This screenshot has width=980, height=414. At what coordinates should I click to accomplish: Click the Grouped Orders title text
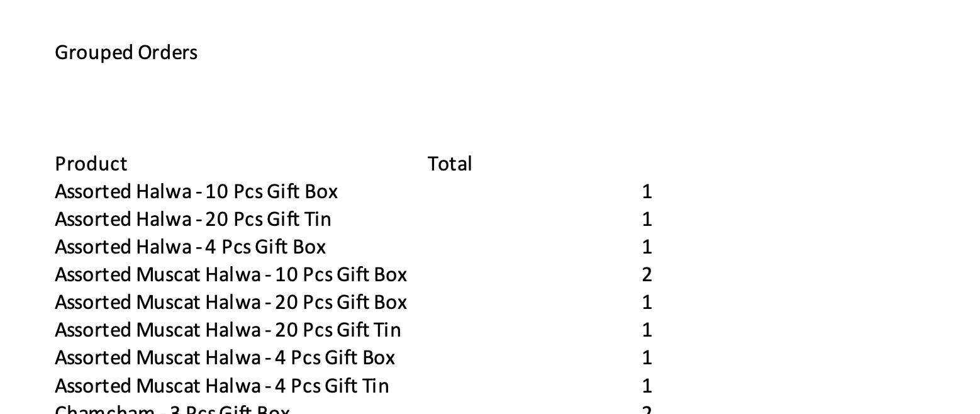(x=126, y=52)
